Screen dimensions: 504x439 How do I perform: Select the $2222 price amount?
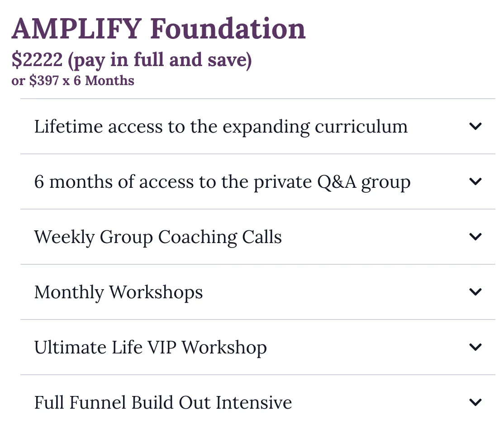click(37, 60)
